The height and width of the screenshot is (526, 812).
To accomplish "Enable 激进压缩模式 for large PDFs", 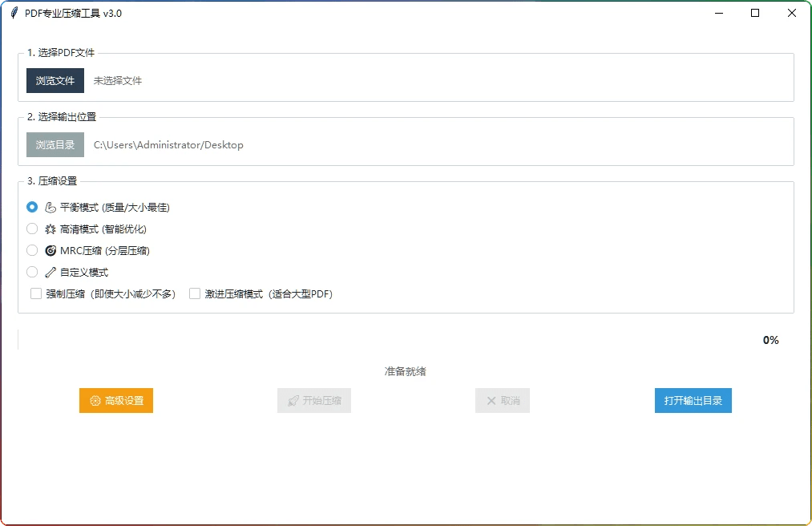I will pyautogui.click(x=193, y=293).
